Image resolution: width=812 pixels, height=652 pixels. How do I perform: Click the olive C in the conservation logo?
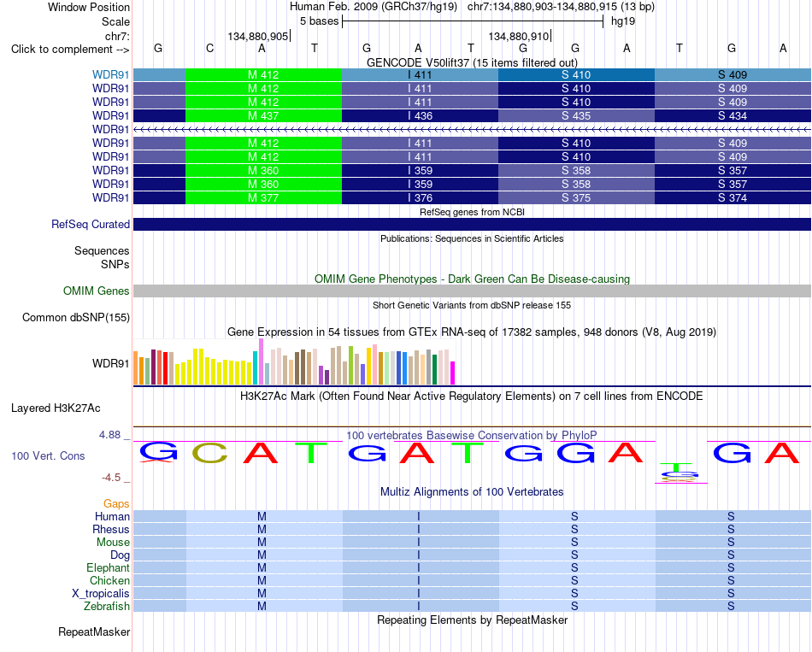coord(209,453)
